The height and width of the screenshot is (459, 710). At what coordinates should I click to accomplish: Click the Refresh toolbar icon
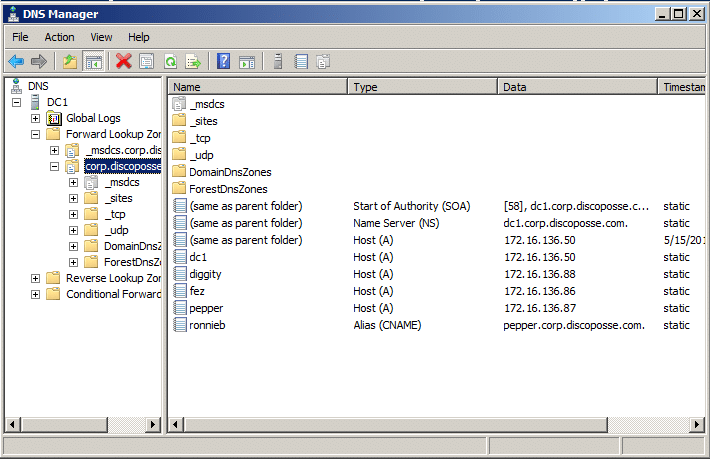(x=170, y=62)
